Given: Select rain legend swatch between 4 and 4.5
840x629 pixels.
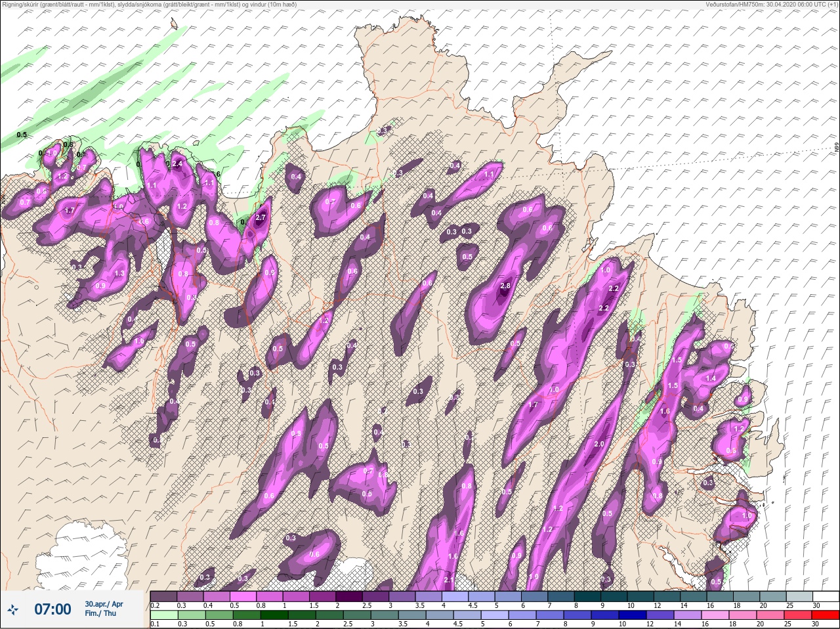Looking at the screenshot, I should tap(456, 596).
